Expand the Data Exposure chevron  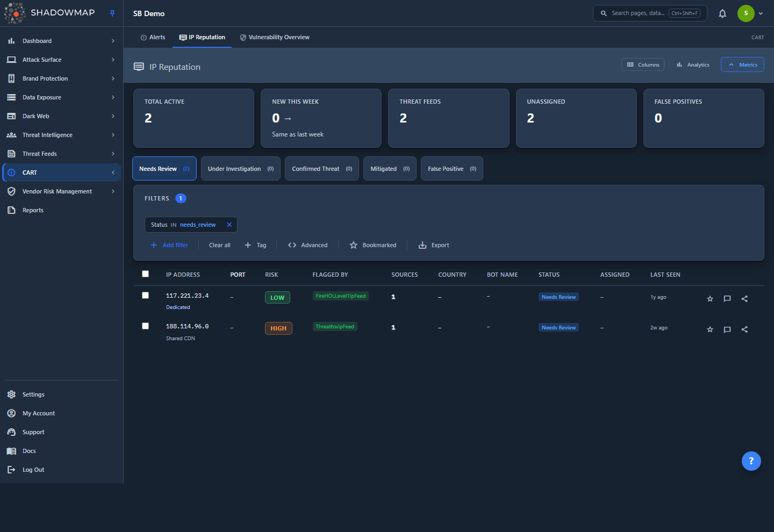click(113, 97)
